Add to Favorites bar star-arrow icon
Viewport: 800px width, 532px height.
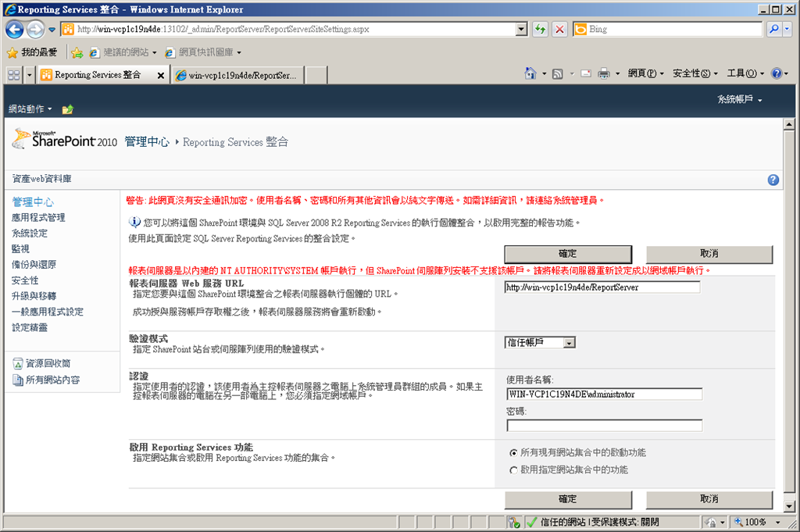click(77, 52)
